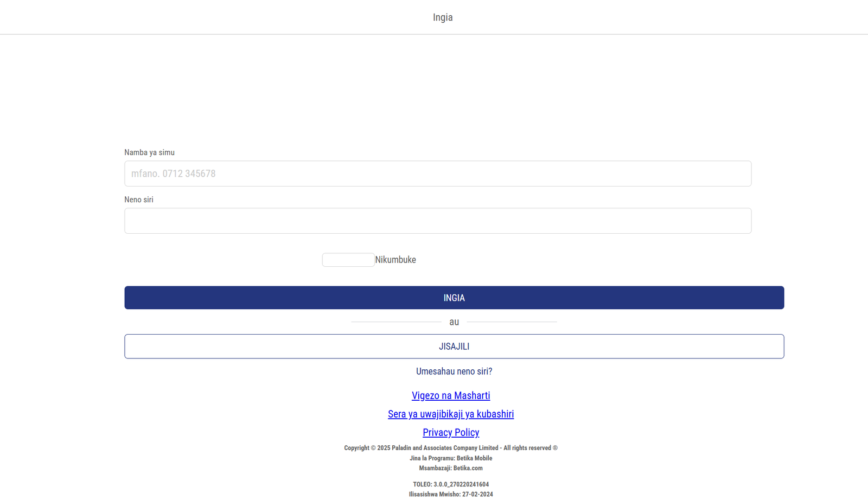Open the Vigezo na Masharti link

point(451,396)
